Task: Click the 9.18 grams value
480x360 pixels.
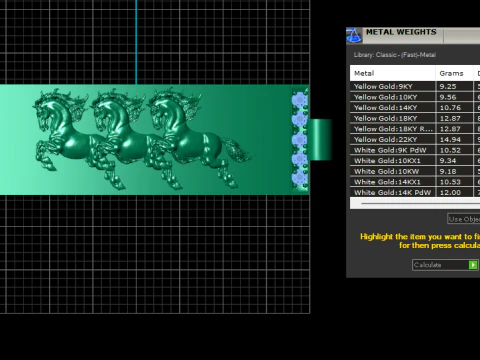Action: tap(448, 171)
